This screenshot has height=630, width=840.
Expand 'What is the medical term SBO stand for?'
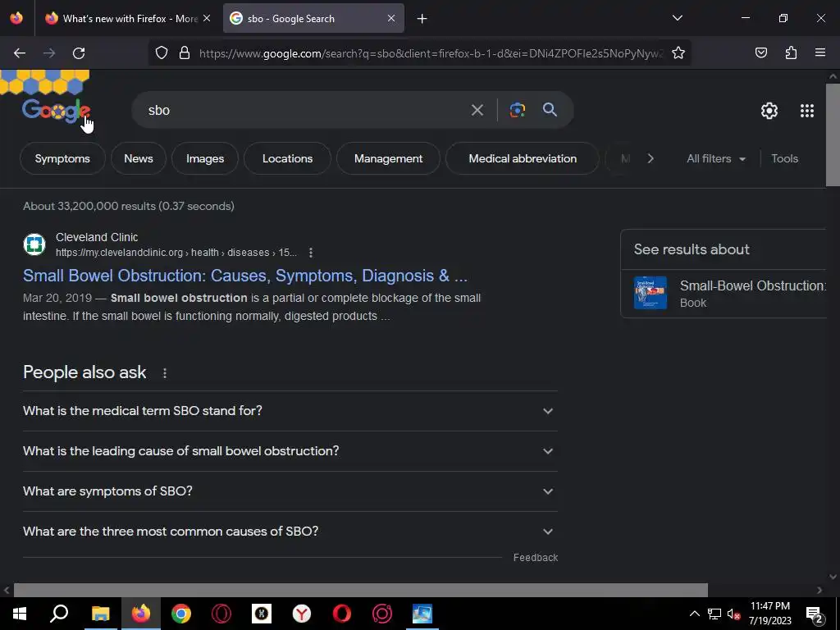point(290,411)
